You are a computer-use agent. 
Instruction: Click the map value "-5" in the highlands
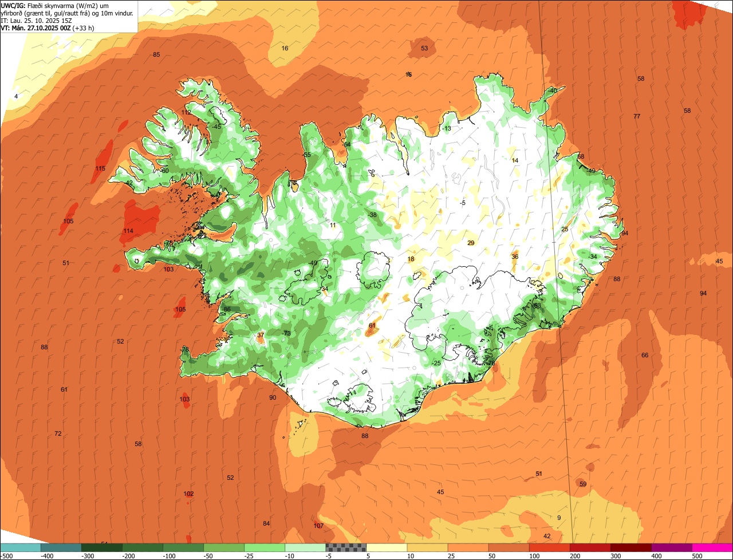tap(463, 203)
